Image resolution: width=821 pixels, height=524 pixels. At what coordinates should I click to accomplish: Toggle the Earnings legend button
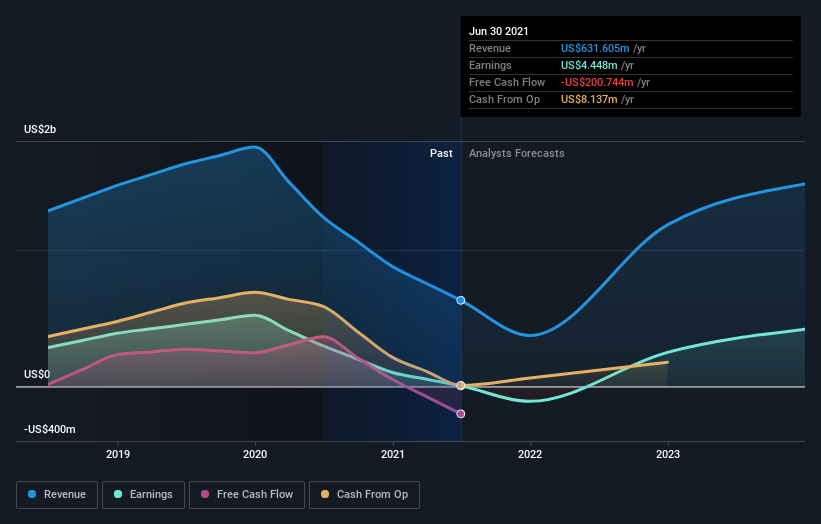coord(143,495)
